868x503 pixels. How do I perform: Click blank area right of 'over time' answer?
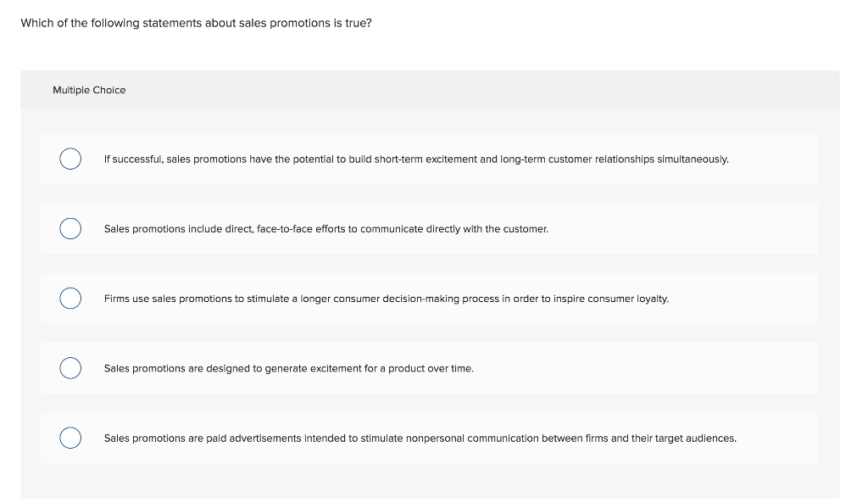tap(644, 368)
